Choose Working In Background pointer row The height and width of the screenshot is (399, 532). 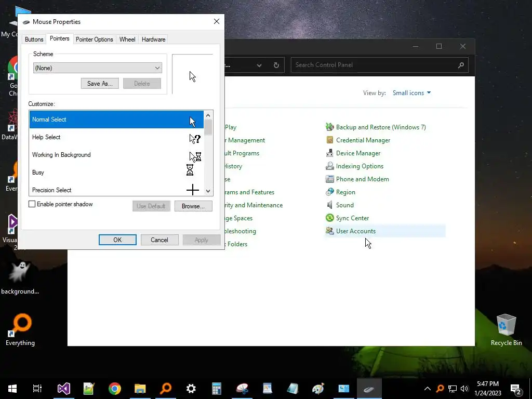point(116,155)
